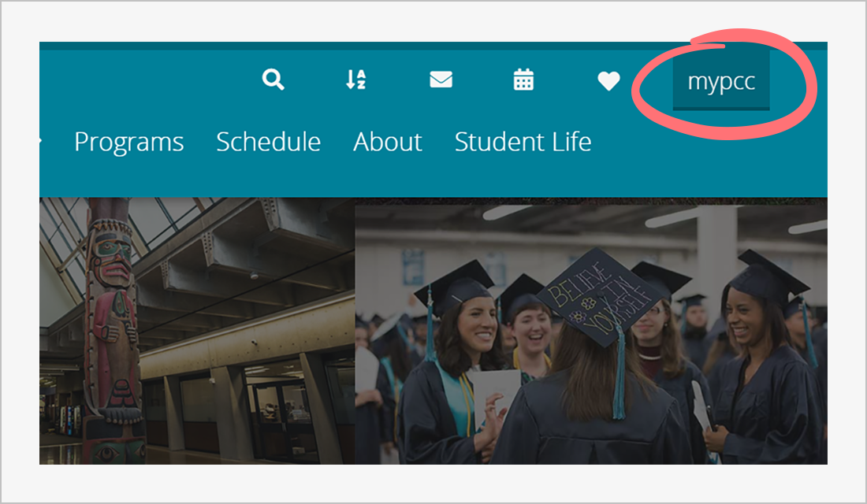Open the A-Z index icon
Screen dimensions: 867x504
(356, 80)
